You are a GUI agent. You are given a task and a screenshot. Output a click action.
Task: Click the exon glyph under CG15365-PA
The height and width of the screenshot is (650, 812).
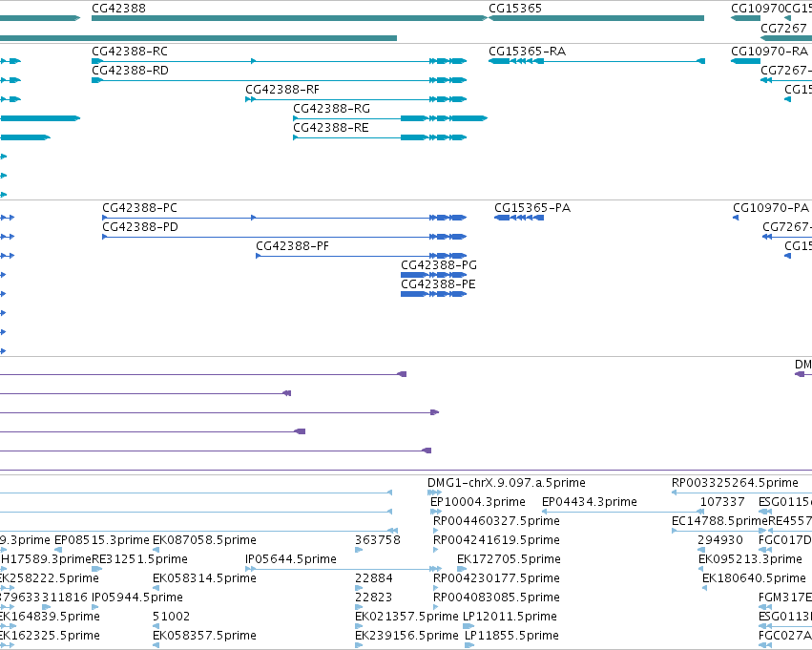(x=519, y=218)
